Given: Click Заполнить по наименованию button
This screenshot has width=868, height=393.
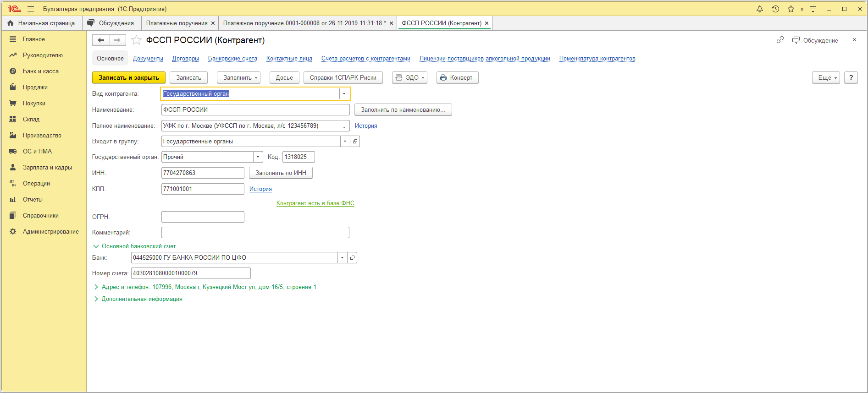Looking at the screenshot, I should click(x=403, y=110).
